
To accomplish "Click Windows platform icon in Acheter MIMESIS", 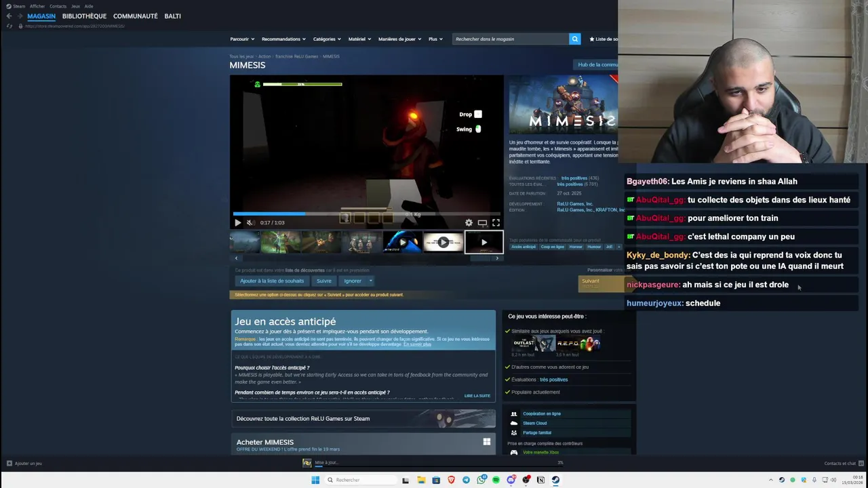I will (487, 442).
